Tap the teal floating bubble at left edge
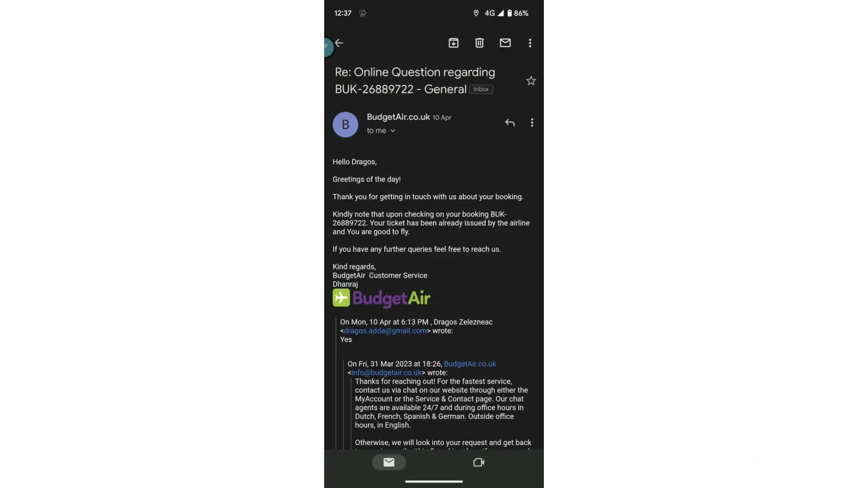 point(329,47)
